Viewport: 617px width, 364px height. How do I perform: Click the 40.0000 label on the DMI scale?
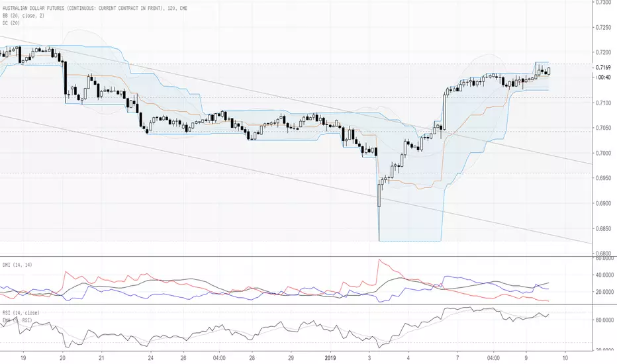pyautogui.click(x=604, y=275)
